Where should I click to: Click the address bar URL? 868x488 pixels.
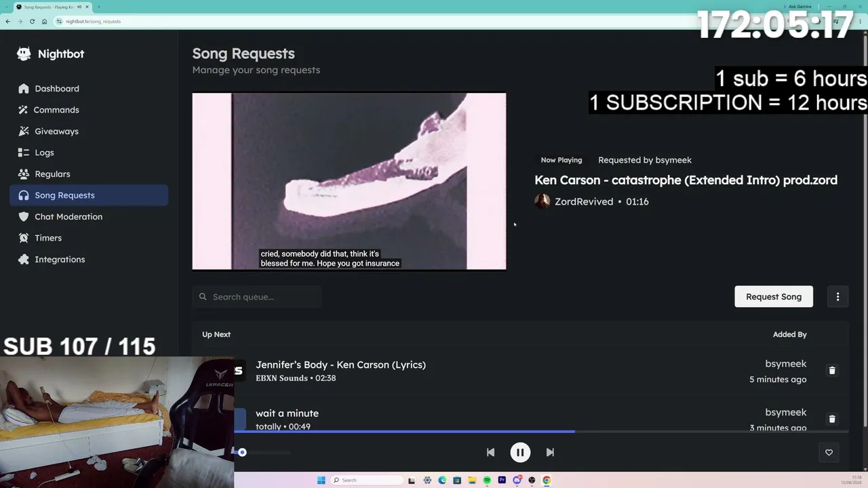[x=94, y=22]
